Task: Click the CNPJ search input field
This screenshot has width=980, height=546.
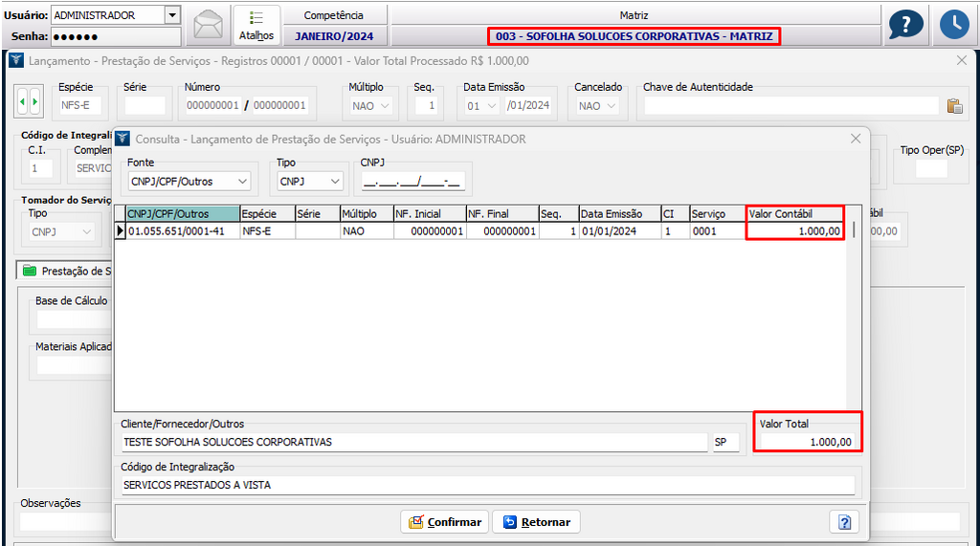Action: [x=412, y=181]
